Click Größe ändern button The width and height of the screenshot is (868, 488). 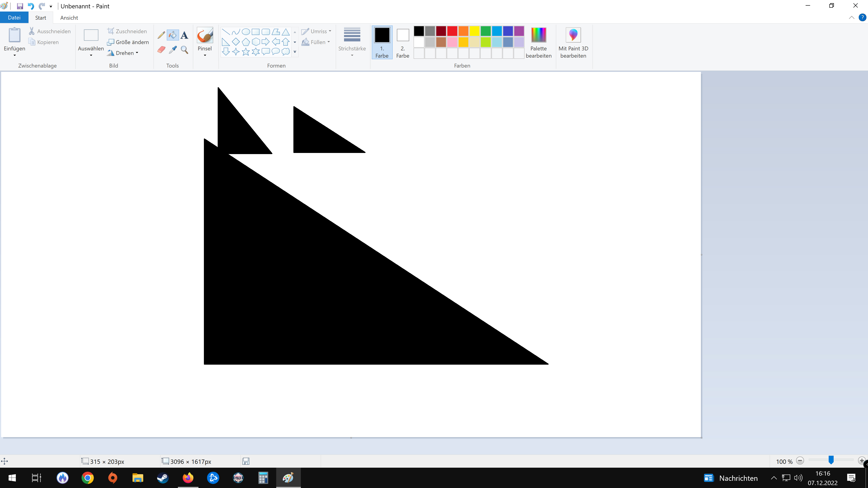coord(128,42)
